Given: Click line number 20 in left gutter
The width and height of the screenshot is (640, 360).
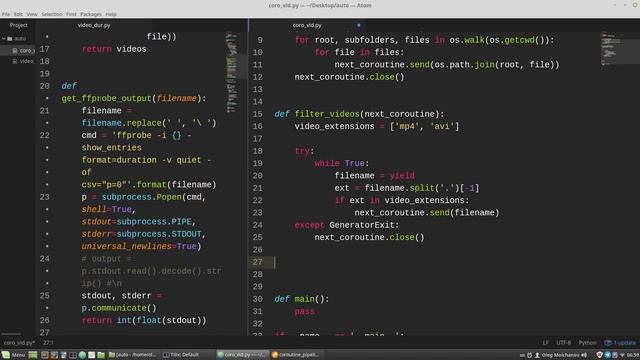Looking at the screenshot, I should pyautogui.click(x=44, y=86).
